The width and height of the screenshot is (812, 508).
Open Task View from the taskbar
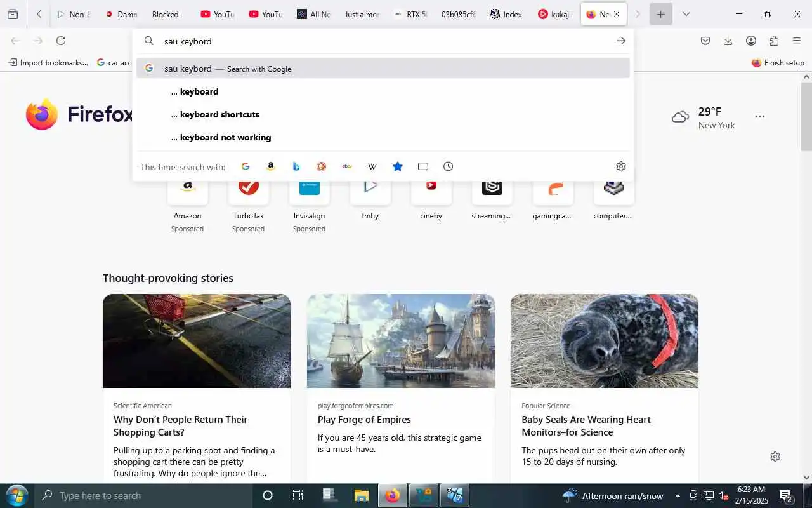[x=298, y=496]
